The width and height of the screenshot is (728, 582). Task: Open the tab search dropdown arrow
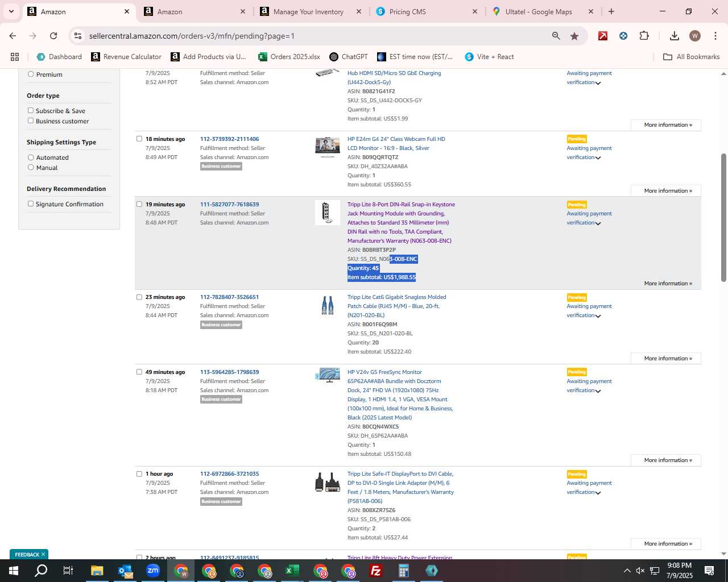(11, 11)
